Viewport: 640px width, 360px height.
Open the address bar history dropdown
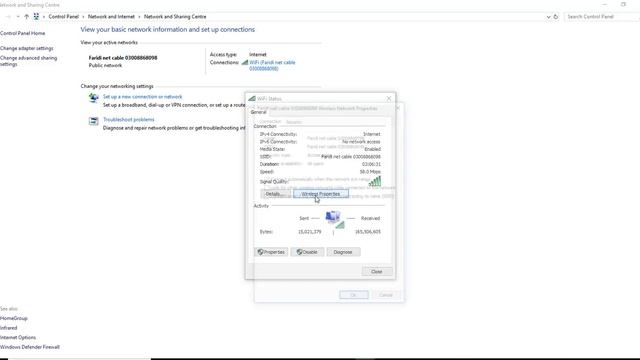click(548, 17)
